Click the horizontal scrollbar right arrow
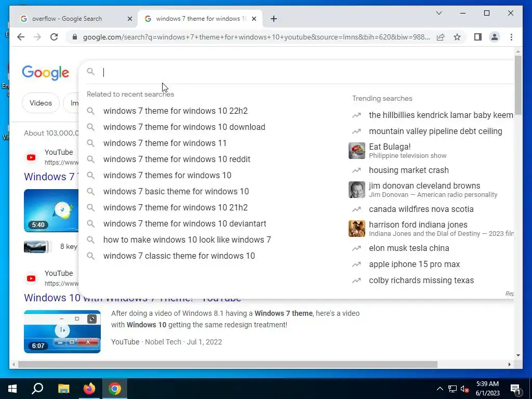Image resolution: width=532 pixels, height=399 pixels. [x=509, y=364]
